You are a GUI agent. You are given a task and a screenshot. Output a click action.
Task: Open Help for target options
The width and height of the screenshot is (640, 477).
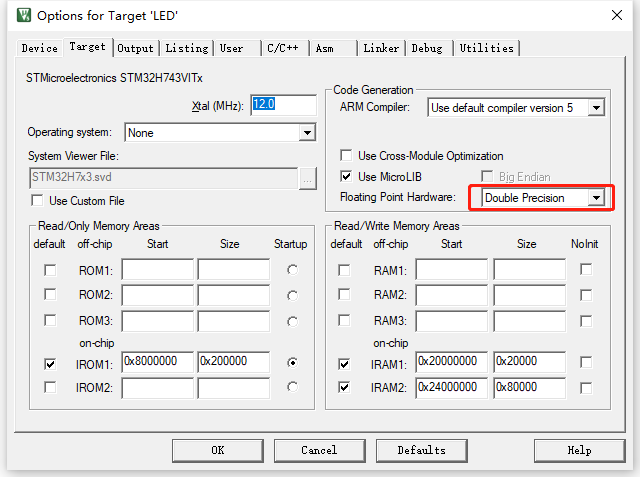click(x=580, y=450)
